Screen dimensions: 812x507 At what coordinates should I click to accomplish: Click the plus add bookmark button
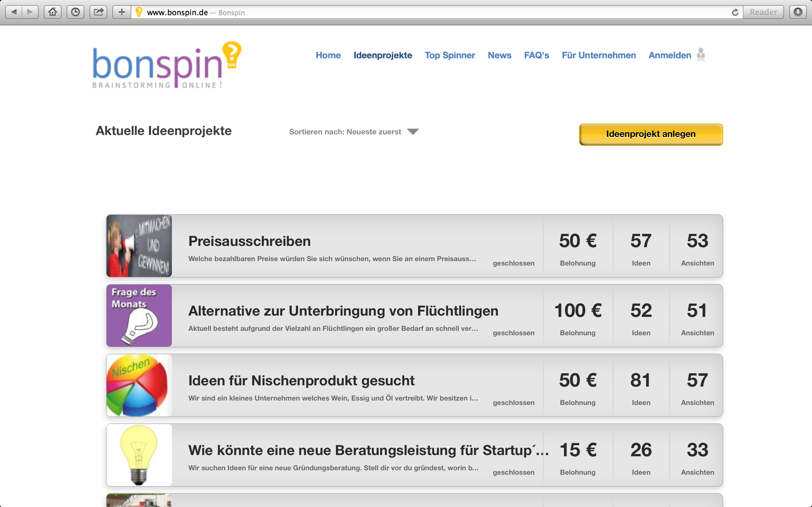point(121,12)
